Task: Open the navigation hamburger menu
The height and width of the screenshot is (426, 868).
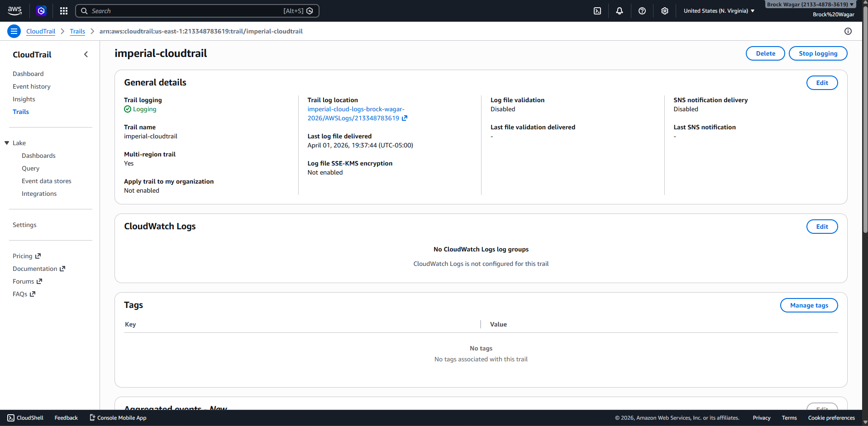Action: click(14, 31)
